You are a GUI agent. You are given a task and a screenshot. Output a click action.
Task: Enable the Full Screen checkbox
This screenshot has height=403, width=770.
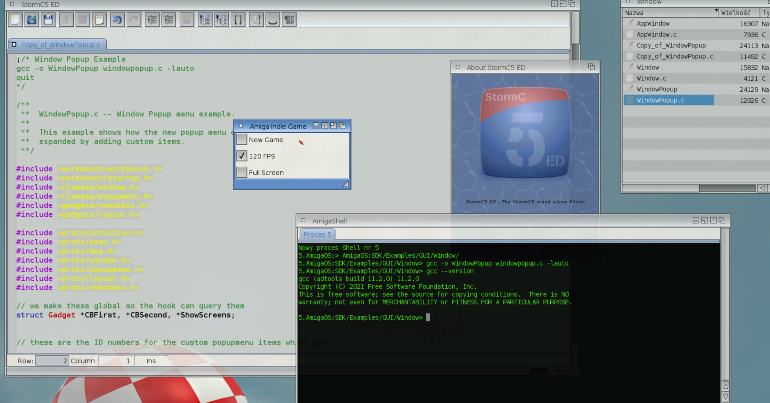pos(241,172)
